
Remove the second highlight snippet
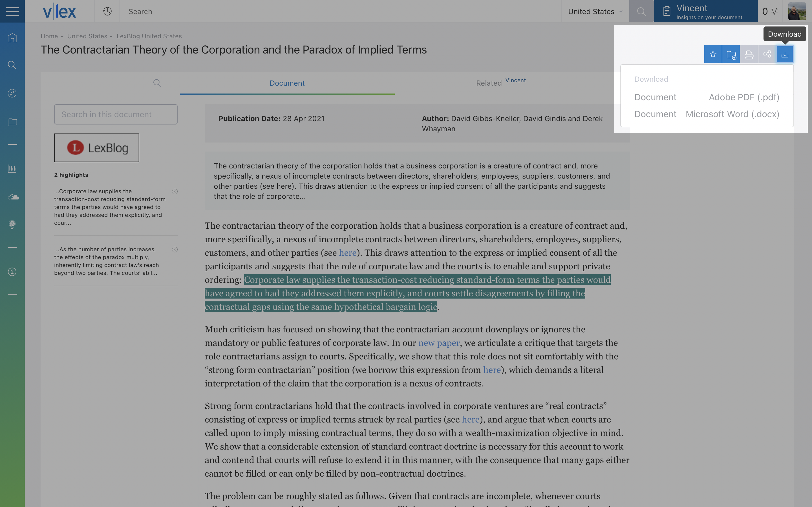point(175,250)
